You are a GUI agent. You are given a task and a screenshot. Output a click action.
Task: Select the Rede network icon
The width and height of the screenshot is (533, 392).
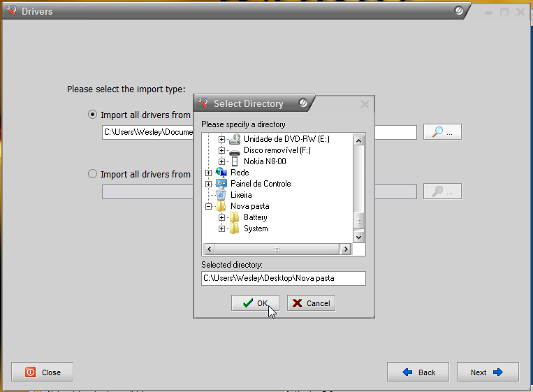click(221, 173)
